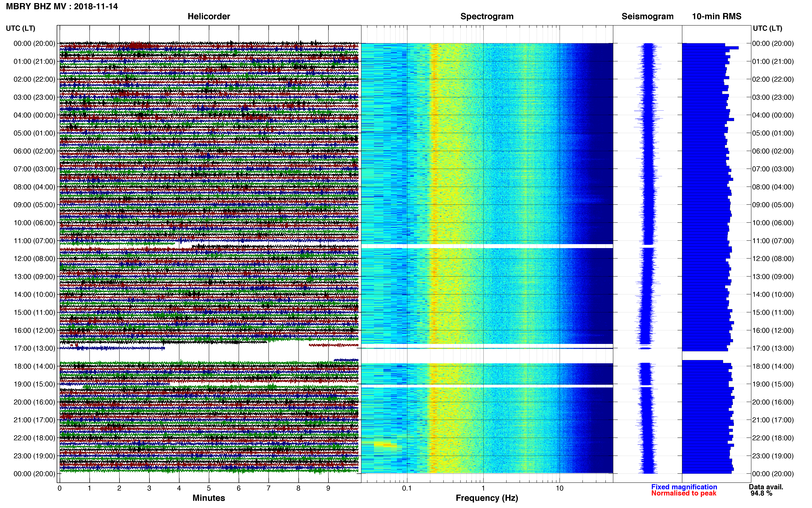Screen dimensions: 812x508
Task: Click the red 'Normalised to peak' legend text
Action: coord(684,493)
